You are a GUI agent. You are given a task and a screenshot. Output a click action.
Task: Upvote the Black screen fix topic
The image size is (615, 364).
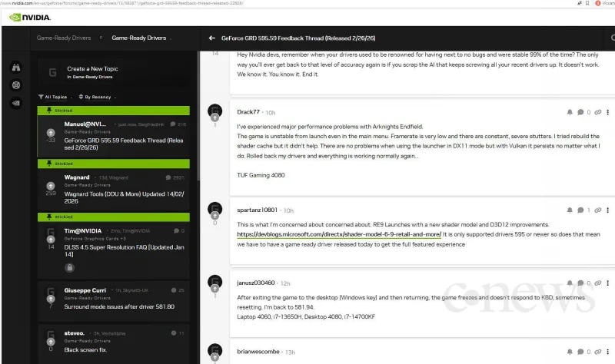(x=51, y=342)
